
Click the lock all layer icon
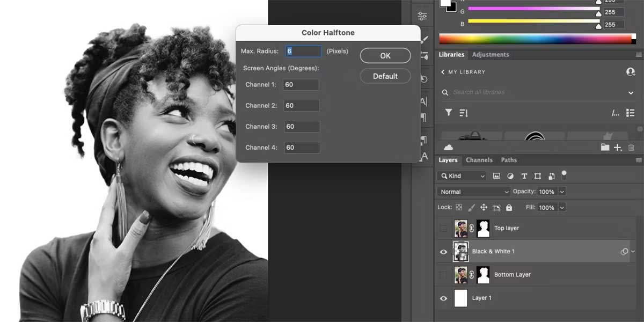(509, 208)
